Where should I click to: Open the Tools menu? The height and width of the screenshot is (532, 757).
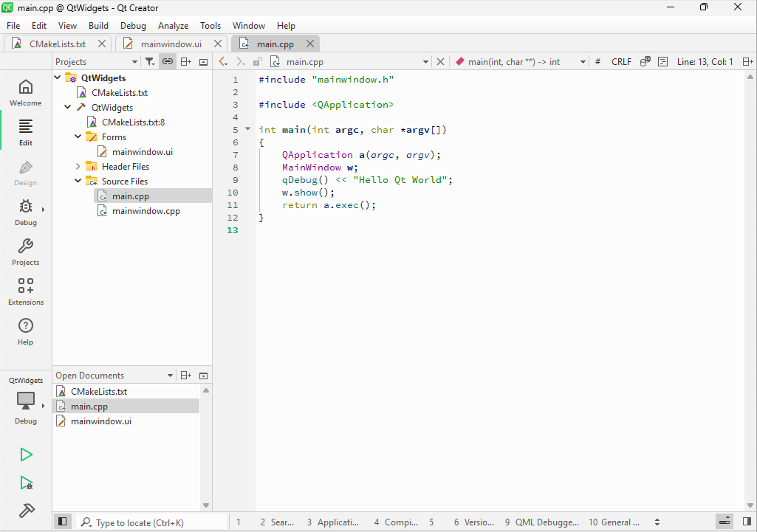point(210,26)
